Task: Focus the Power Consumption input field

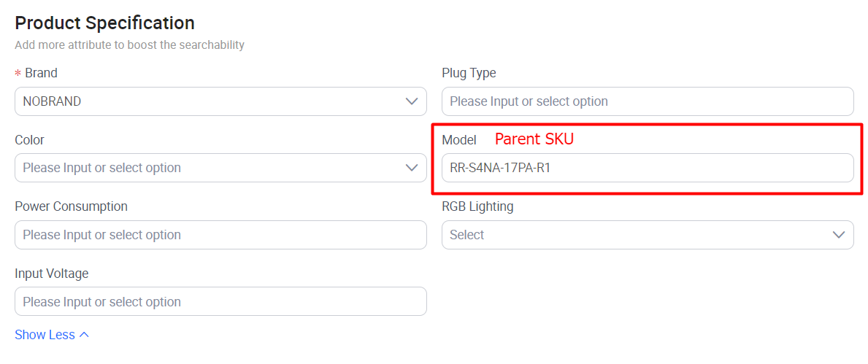Action: [220, 235]
